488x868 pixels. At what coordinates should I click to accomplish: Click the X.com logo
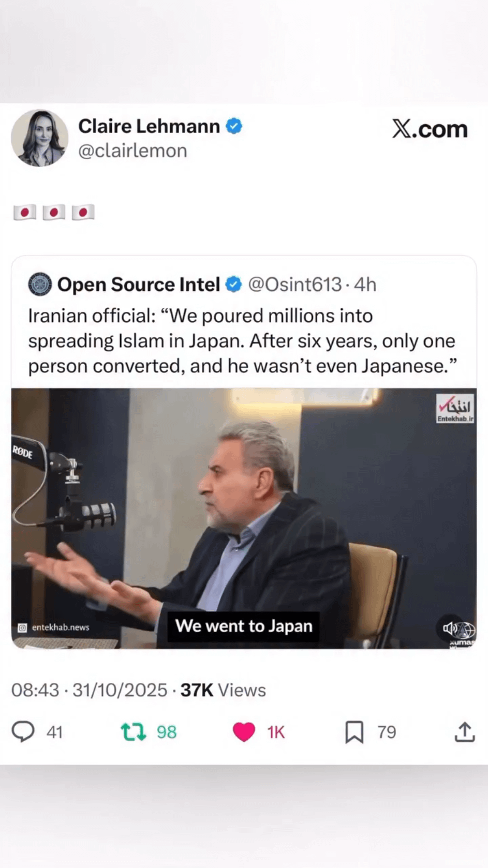(430, 129)
